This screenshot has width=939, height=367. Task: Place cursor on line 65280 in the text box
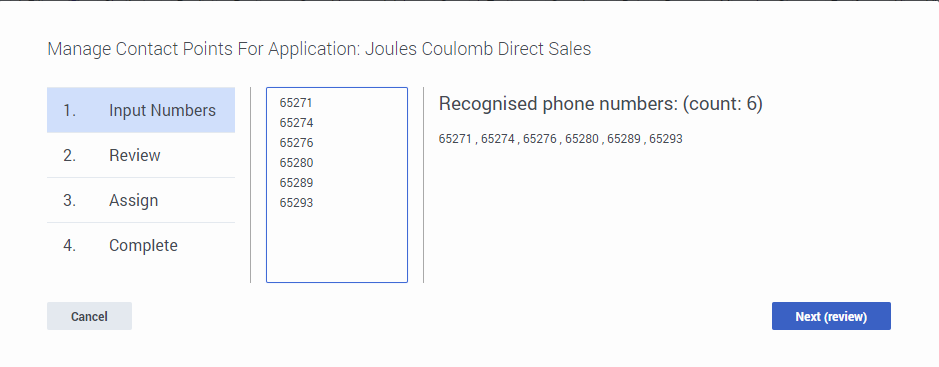pyautogui.click(x=296, y=163)
